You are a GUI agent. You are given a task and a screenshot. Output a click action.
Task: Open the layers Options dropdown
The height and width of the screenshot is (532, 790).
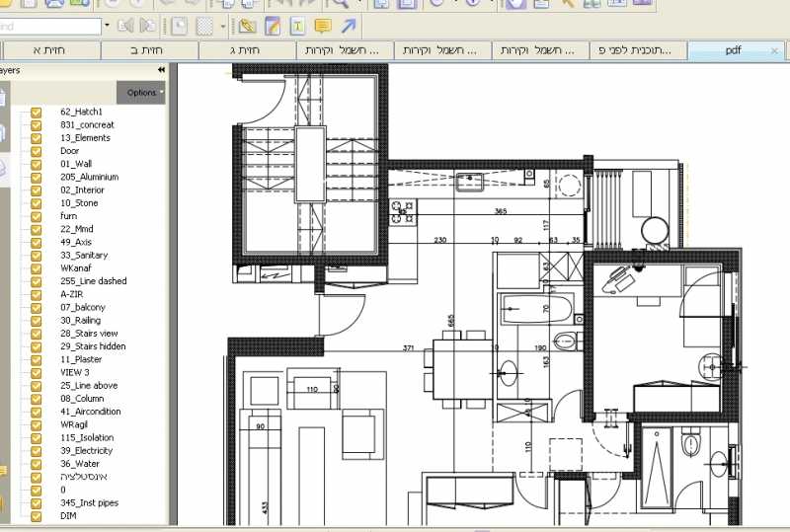141,93
